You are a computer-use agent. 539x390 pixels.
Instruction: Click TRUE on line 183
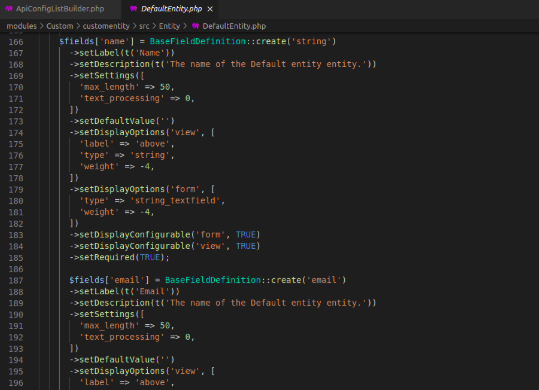[x=246, y=235]
